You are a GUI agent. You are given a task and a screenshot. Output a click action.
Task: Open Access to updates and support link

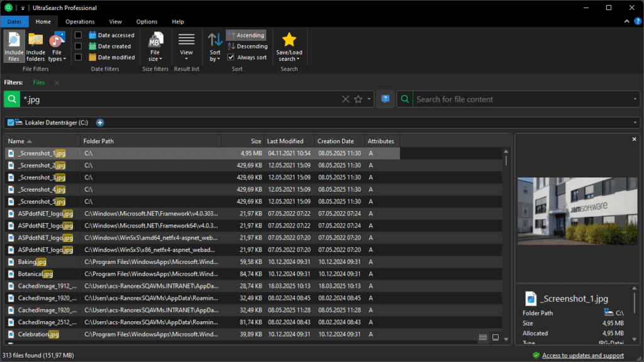(583, 356)
